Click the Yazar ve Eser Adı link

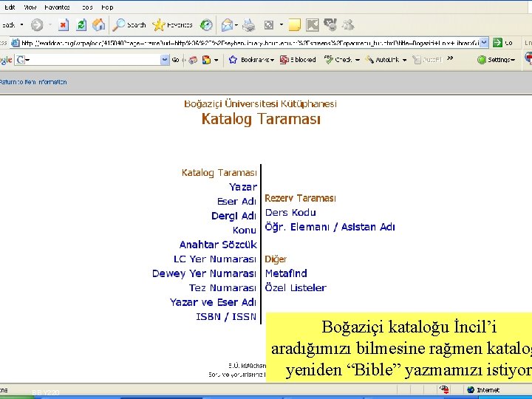click(x=213, y=302)
